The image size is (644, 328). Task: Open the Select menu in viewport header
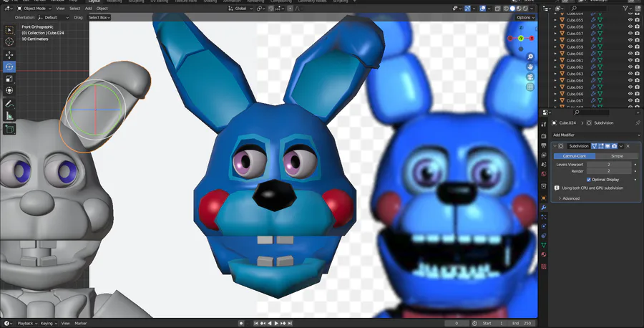(74, 8)
